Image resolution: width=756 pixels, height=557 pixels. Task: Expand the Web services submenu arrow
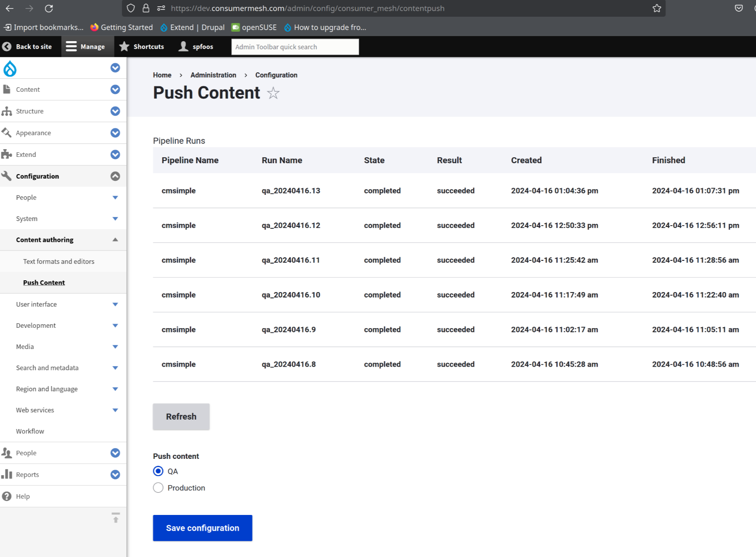[115, 410]
